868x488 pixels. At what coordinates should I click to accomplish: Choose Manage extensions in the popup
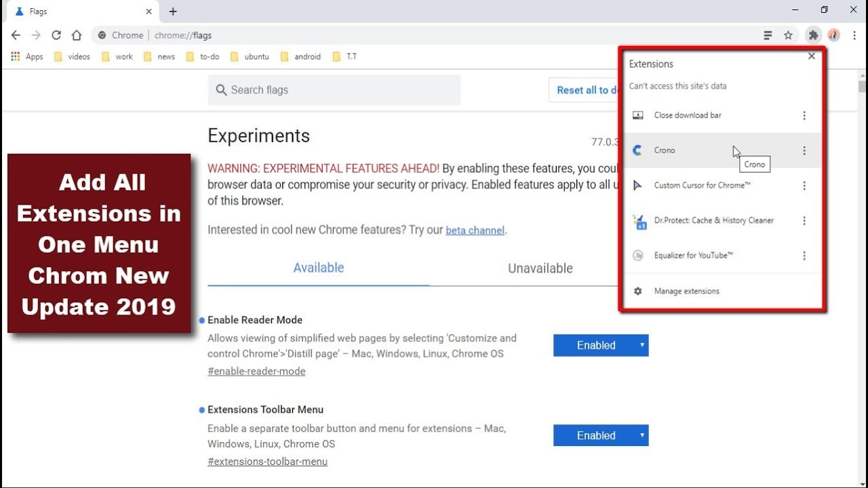[722, 291]
